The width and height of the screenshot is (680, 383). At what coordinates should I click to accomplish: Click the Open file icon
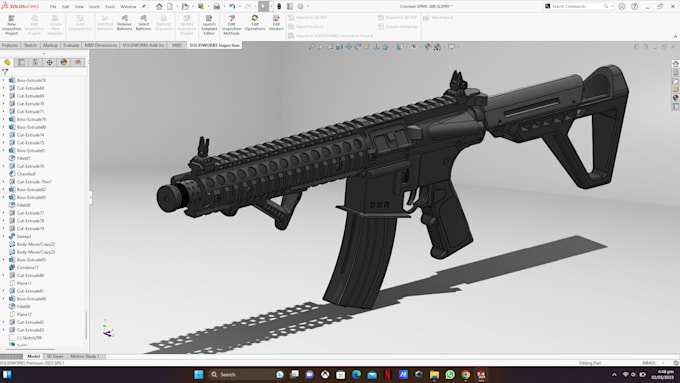click(185, 7)
